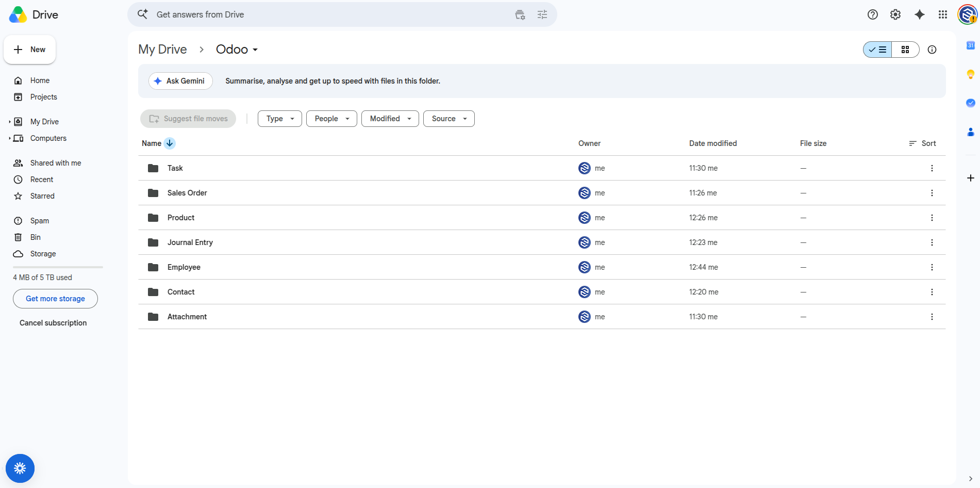The width and height of the screenshot is (980, 488).
Task: Click the blue floating widget in bottom corner
Action: point(20,468)
